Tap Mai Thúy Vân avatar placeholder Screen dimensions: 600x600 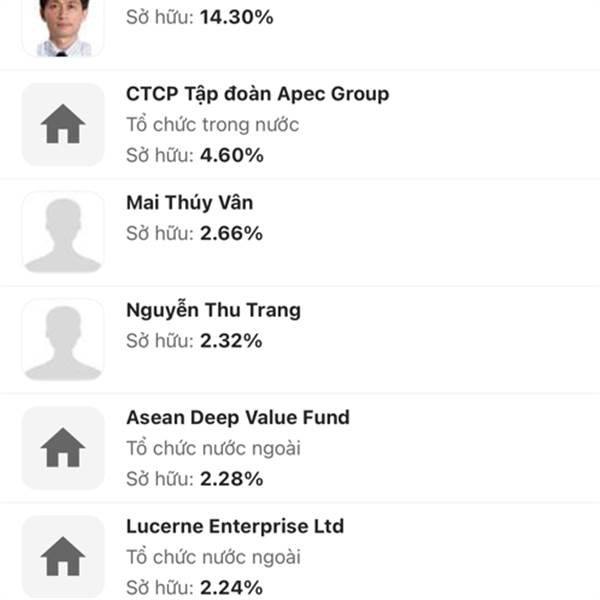click(63, 232)
